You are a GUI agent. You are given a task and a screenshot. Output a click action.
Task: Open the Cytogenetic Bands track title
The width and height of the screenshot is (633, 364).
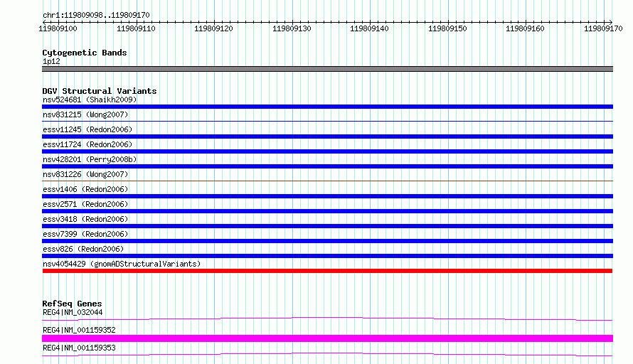tap(85, 53)
